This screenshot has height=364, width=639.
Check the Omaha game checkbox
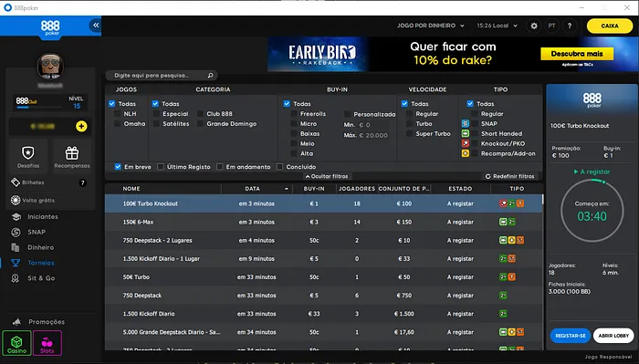(118, 124)
